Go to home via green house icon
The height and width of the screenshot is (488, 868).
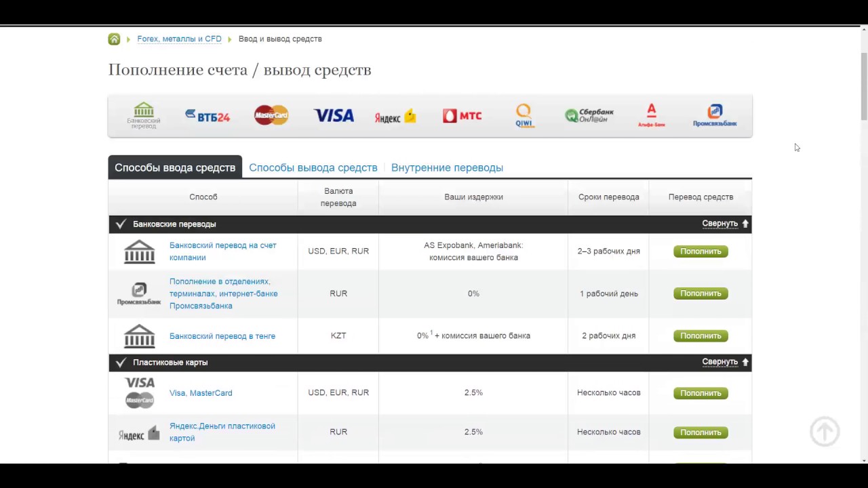[x=114, y=39]
